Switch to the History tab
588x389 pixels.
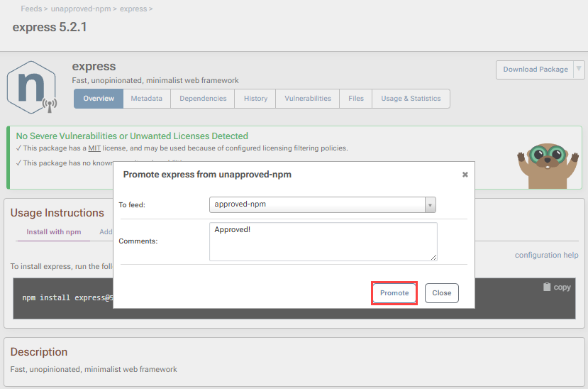pos(255,99)
